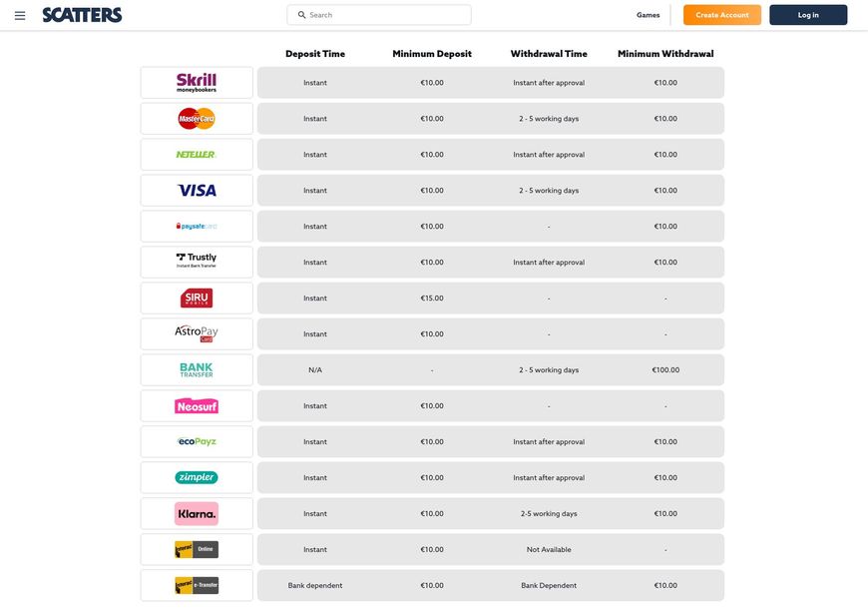This screenshot has height=610, width=868.
Task: Select the Trustly payment logo
Action: click(x=197, y=261)
